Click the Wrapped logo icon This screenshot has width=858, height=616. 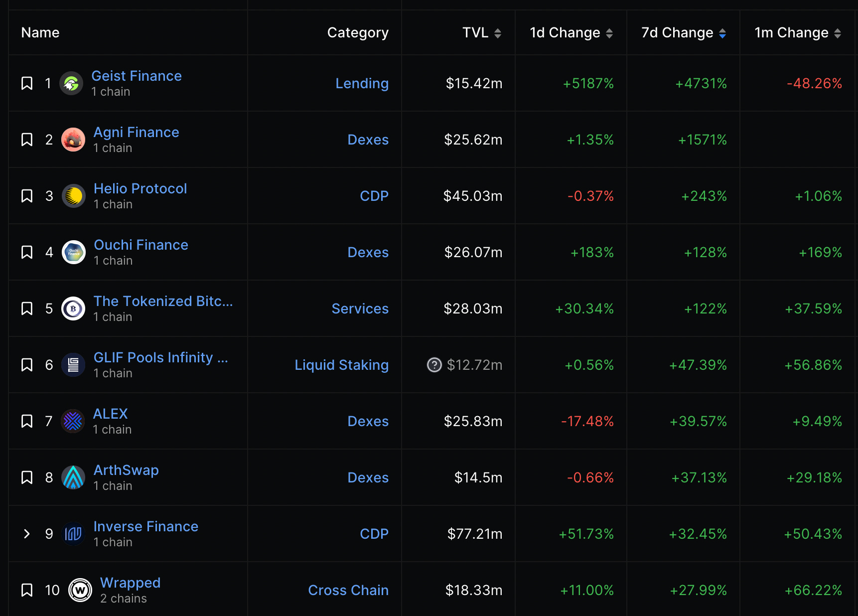(80, 590)
